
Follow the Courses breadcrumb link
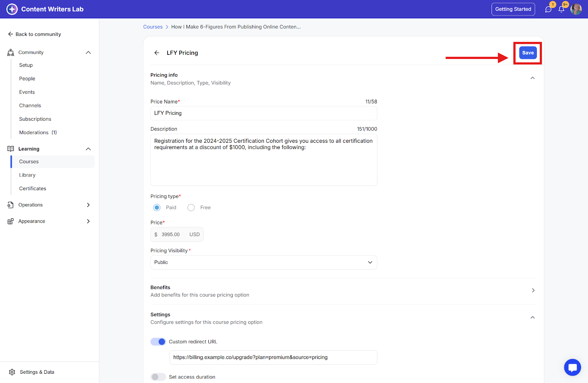153,27
